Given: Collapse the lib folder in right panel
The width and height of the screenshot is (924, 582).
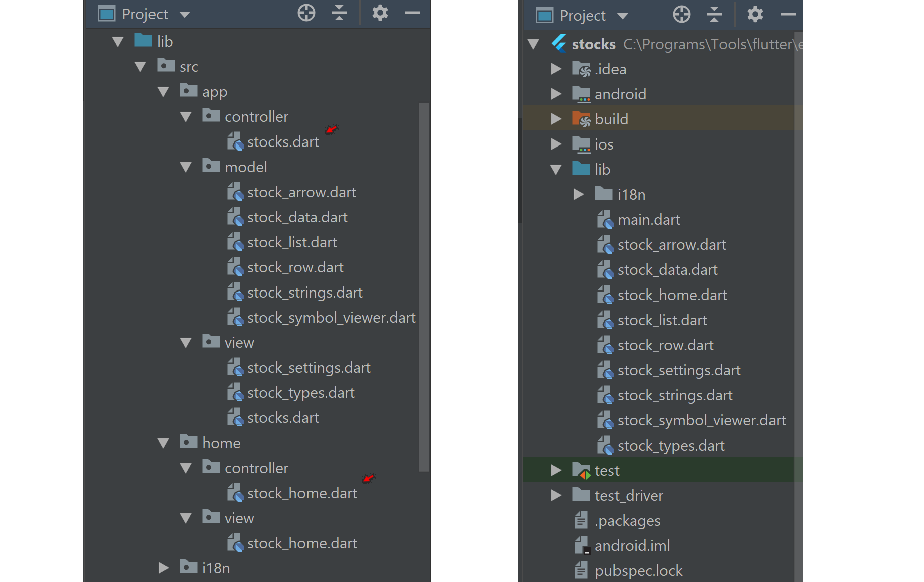Looking at the screenshot, I should click(x=556, y=169).
